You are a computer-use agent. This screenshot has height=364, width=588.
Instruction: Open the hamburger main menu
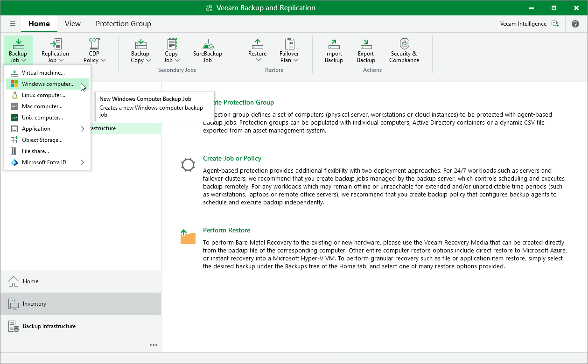tap(13, 24)
